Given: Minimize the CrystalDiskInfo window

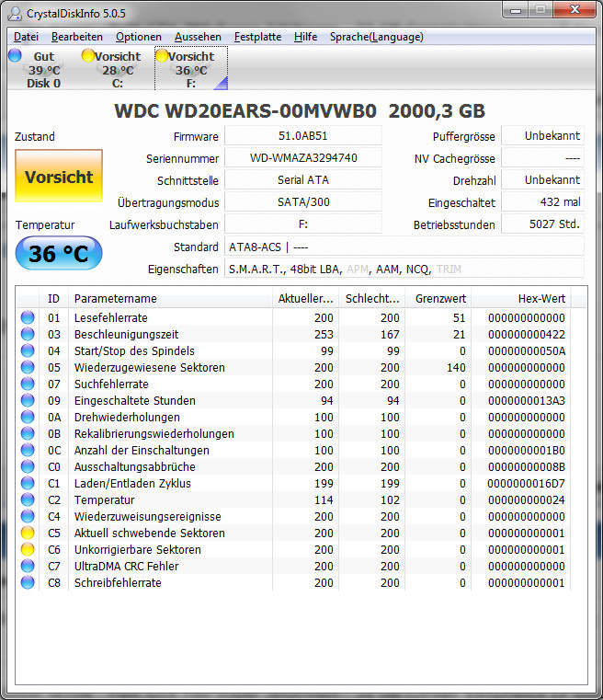Looking at the screenshot, I should (x=516, y=10).
